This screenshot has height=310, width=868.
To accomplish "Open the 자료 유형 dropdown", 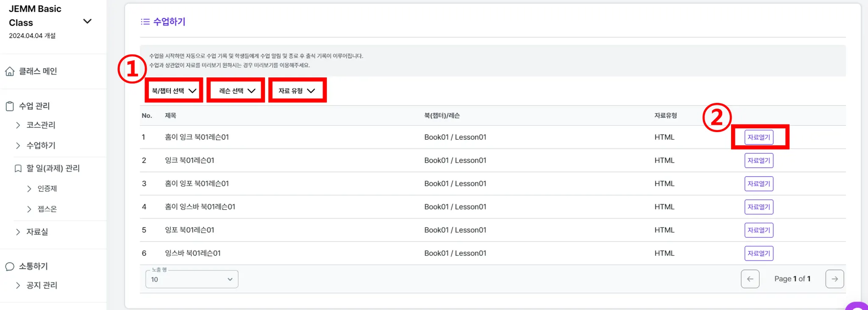I will pyautogui.click(x=297, y=91).
